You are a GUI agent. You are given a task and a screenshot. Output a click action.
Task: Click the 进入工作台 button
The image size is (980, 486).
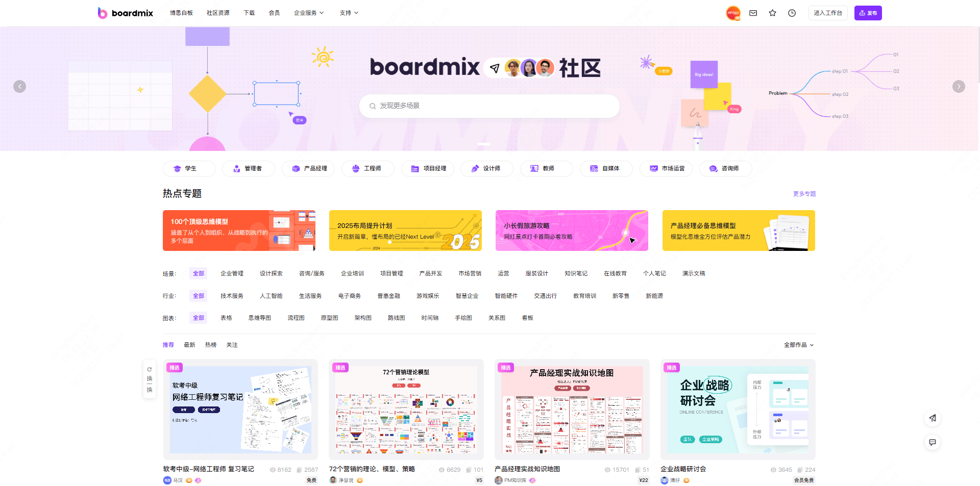(828, 13)
